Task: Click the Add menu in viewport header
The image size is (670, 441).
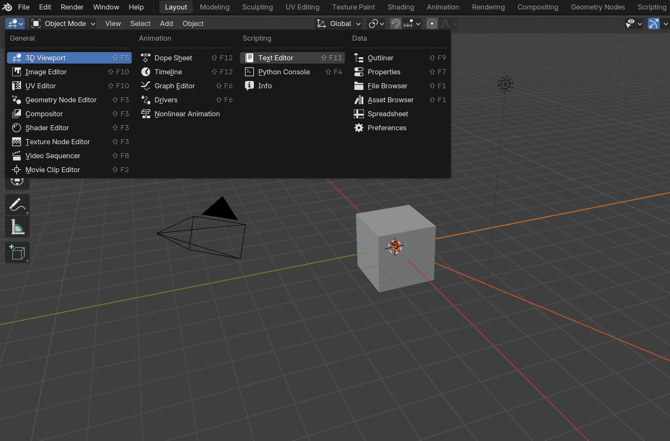Action: (166, 23)
